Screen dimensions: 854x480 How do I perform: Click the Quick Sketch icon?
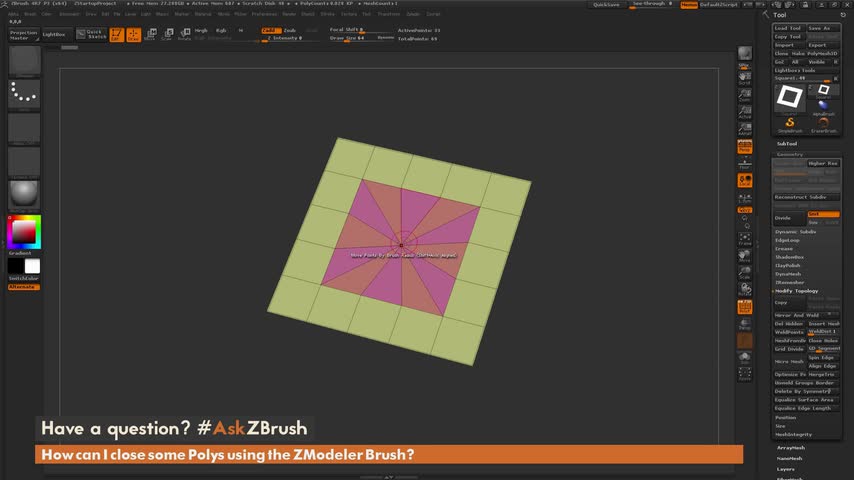tap(90, 34)
